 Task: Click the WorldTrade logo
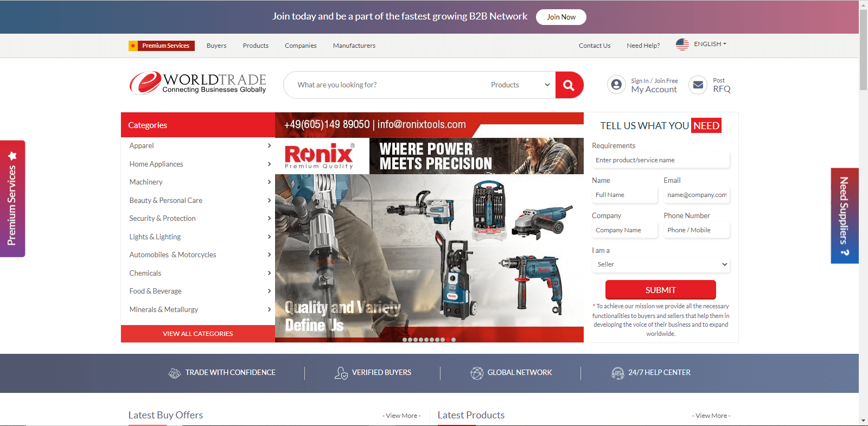(198, 83)
